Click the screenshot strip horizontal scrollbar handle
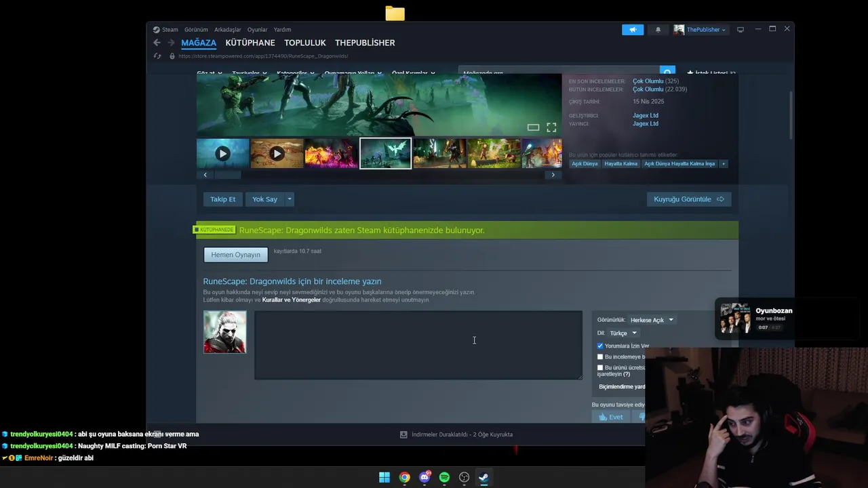Image resolution: width=868 pixels, height=488 pixels. (228, 175)
